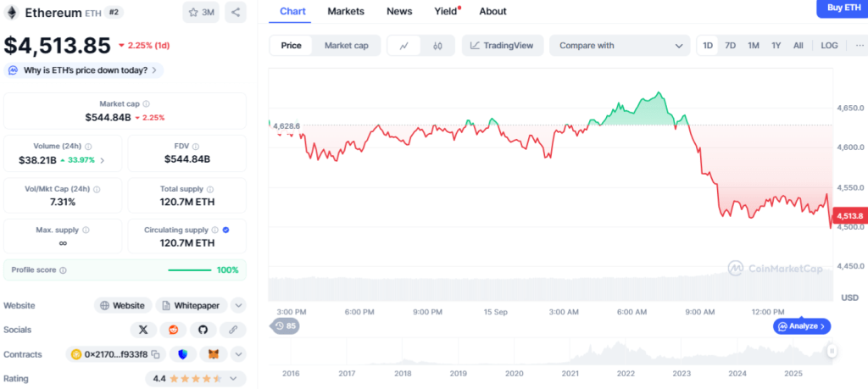Image resolution: width=868 pixels, height=389 pixels.
Task: Open the Website link button
Action: pyautogui.click(x=123, y=305)
